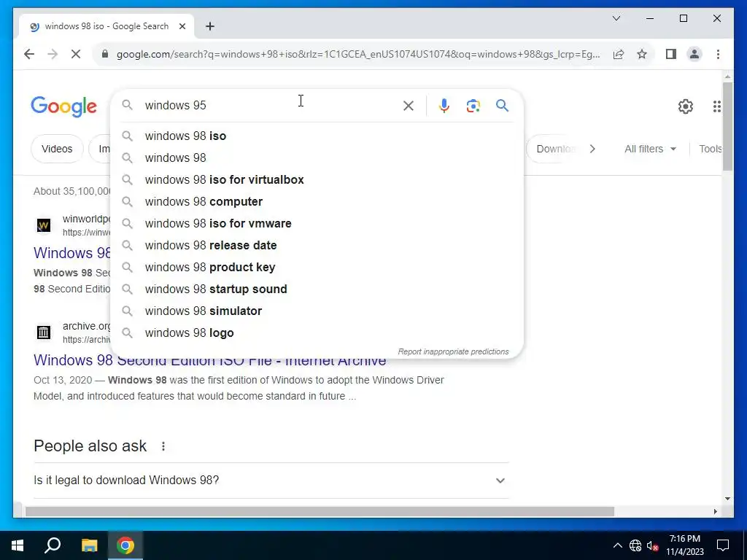Screen dimensions: 747x560
Task: Click the winworldpc site favicon
Action: click(x=43, y=225)
